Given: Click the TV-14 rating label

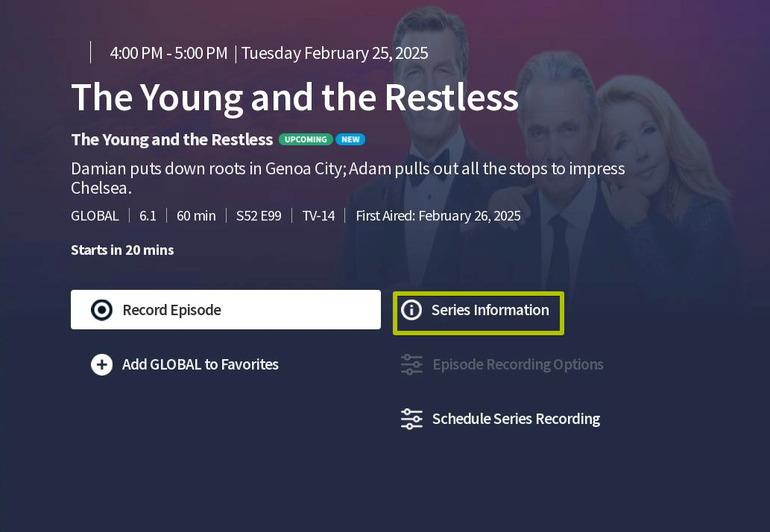Looking at the screenshot, I should 318,216.
